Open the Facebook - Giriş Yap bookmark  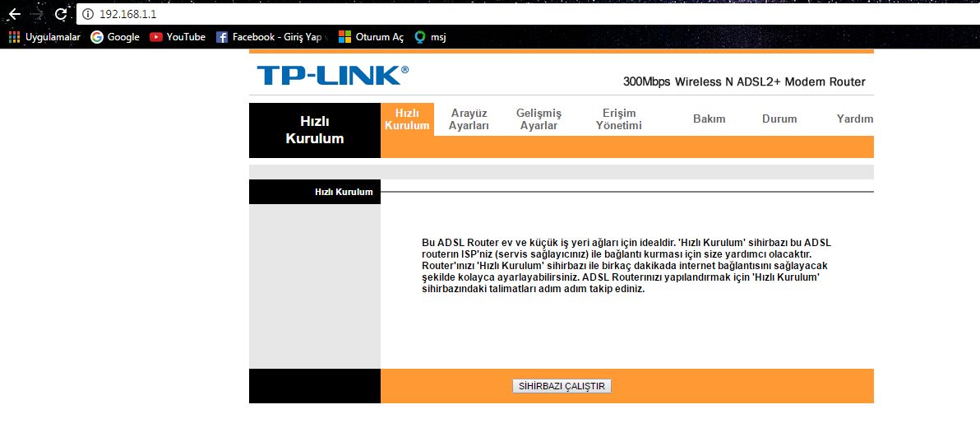point(272,37)
